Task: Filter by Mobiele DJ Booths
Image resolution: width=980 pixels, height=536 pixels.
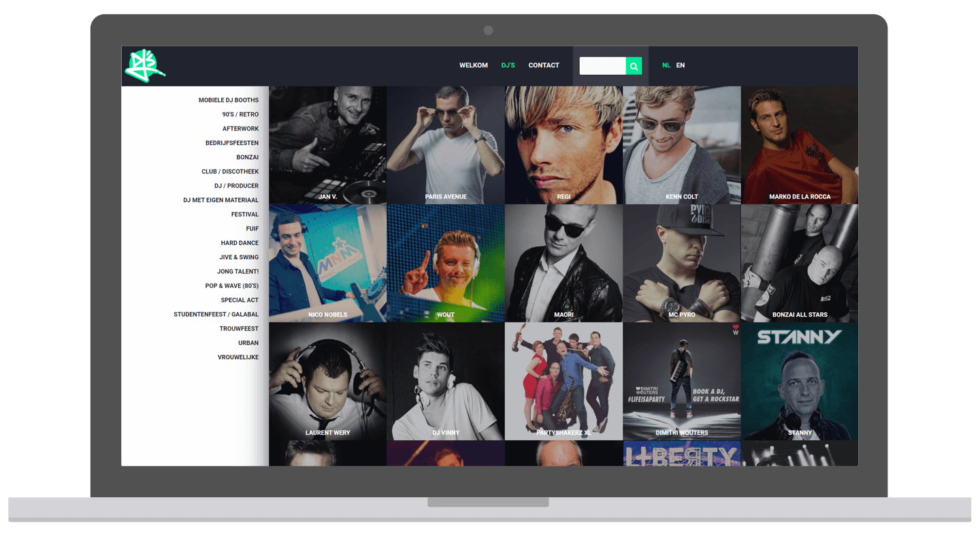Action: (229, 100)
